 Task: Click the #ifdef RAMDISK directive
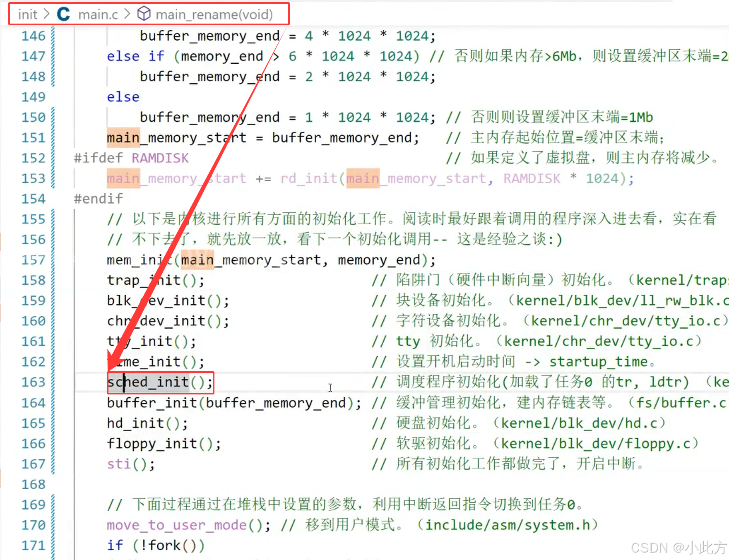click(131, 158)
